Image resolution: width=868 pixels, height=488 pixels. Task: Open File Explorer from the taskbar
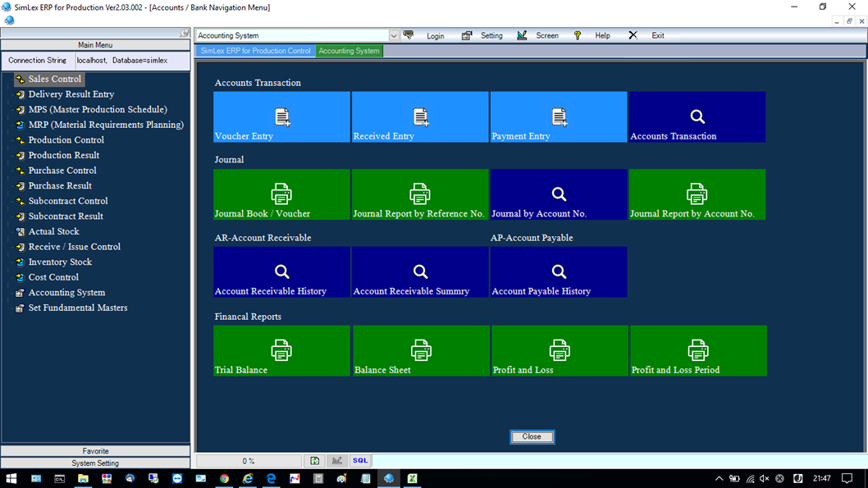[x=83, y=479]
